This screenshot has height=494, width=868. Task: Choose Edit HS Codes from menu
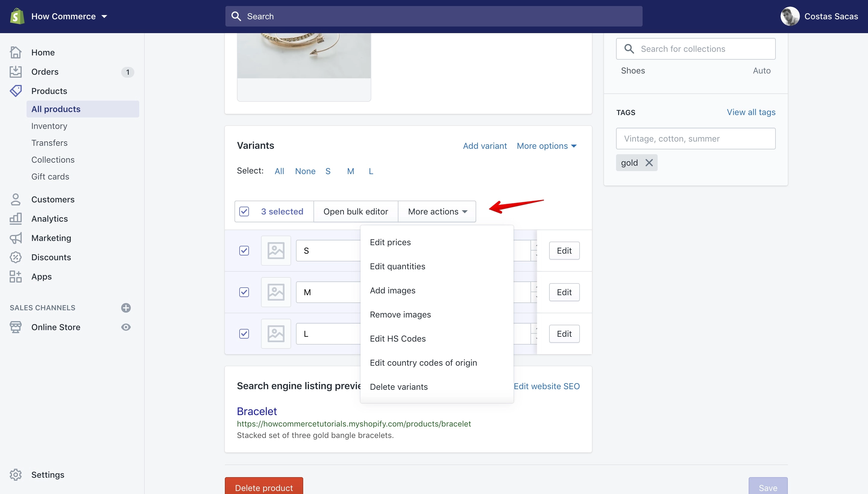click(x=436, y=338)
